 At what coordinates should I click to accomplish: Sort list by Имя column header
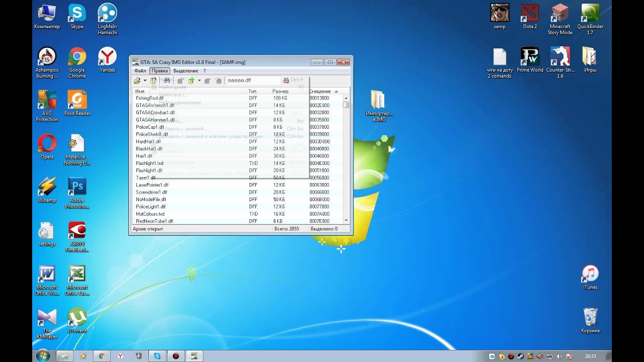[x=190, y=92]
